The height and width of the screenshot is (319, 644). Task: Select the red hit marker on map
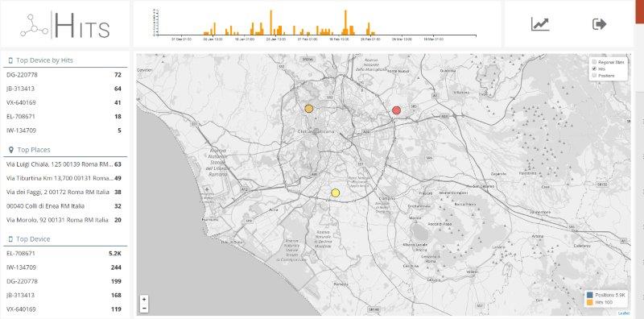point(396,110)
